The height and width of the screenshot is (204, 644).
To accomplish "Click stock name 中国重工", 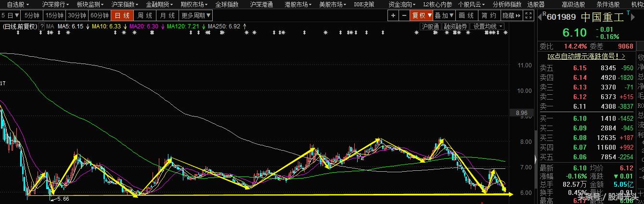I will [x=602, y=18].
